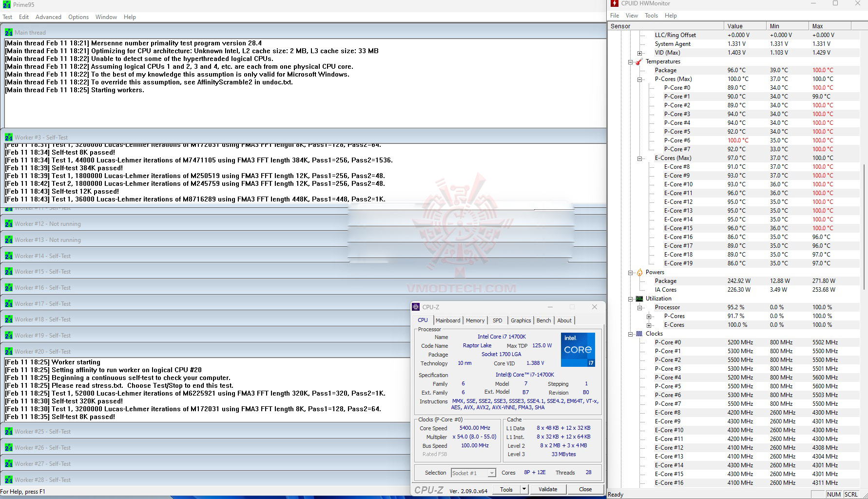Viewport: 868px width, 499px height.
Task: Collapse the Clocks section in HWMonitor
Action: [631, 334]
